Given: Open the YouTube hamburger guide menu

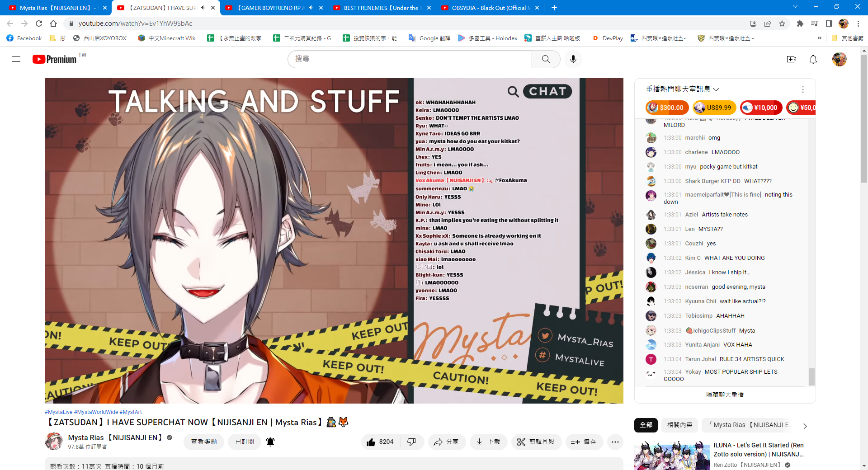Looking at the screenshot, I should [16, 59].
